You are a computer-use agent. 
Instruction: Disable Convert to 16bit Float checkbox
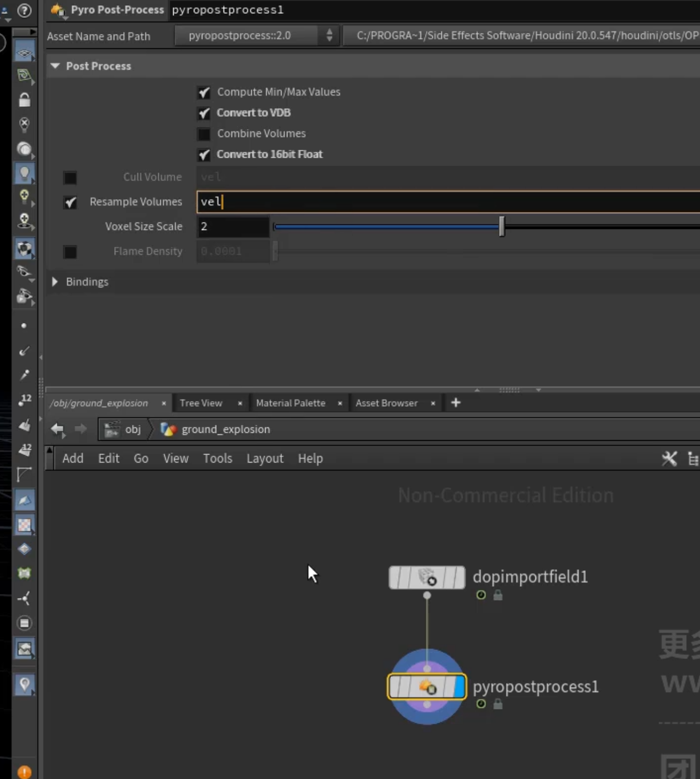[204, 155]
